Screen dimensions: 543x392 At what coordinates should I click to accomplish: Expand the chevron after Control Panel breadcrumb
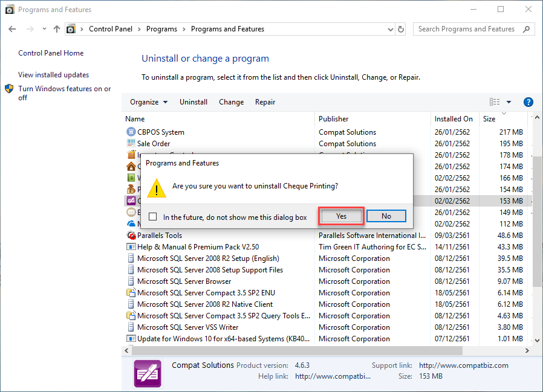[139, 29]
